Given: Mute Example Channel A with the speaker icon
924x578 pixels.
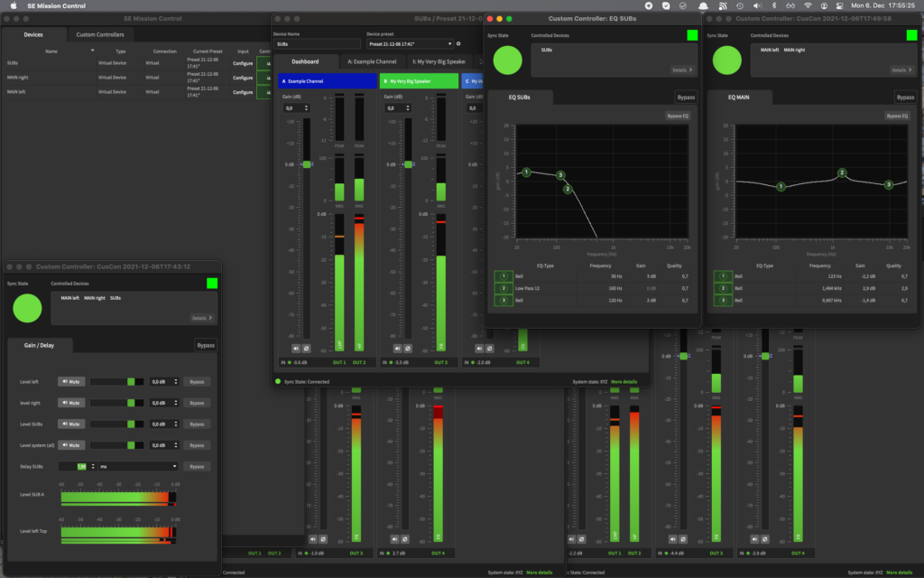Looking at the screenshot, I should click(x=296, y=348).
